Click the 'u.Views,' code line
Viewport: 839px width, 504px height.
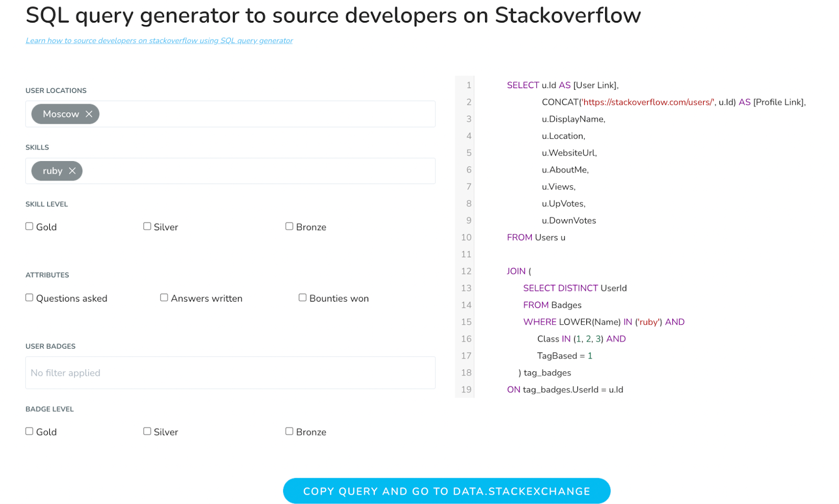click(x=558, y=187)
